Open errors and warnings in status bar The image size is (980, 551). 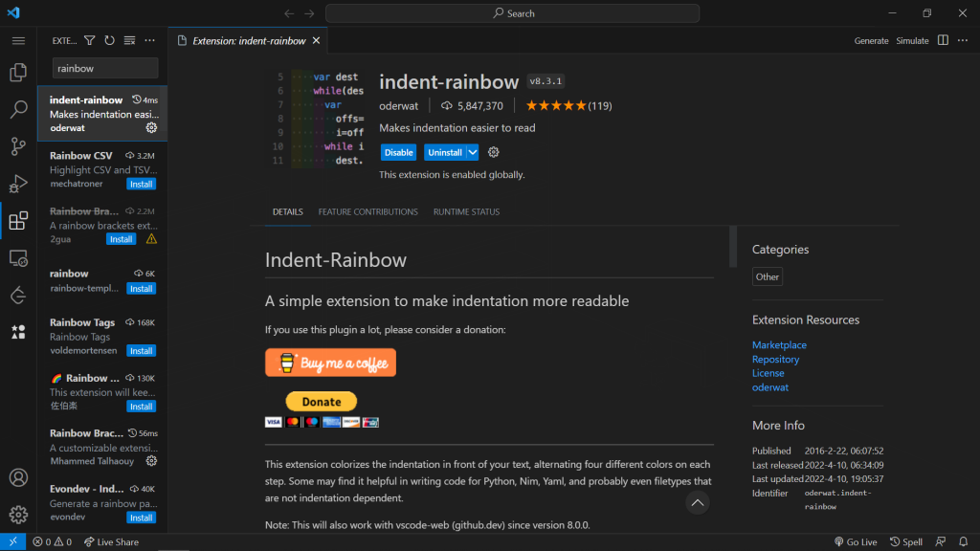coord(53,541)
